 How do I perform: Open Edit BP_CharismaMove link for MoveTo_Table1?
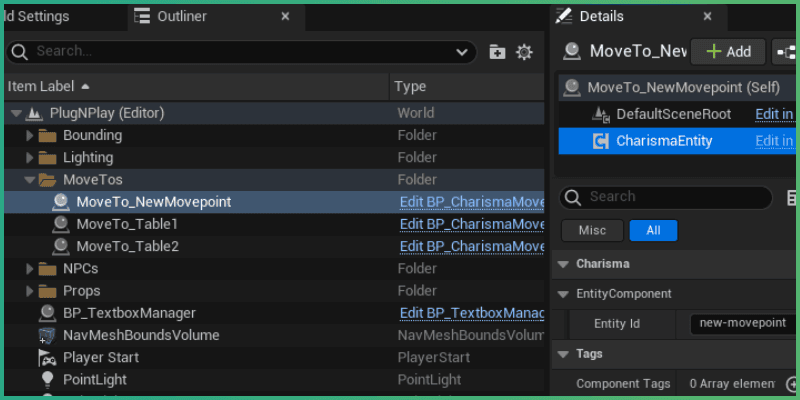471,224
